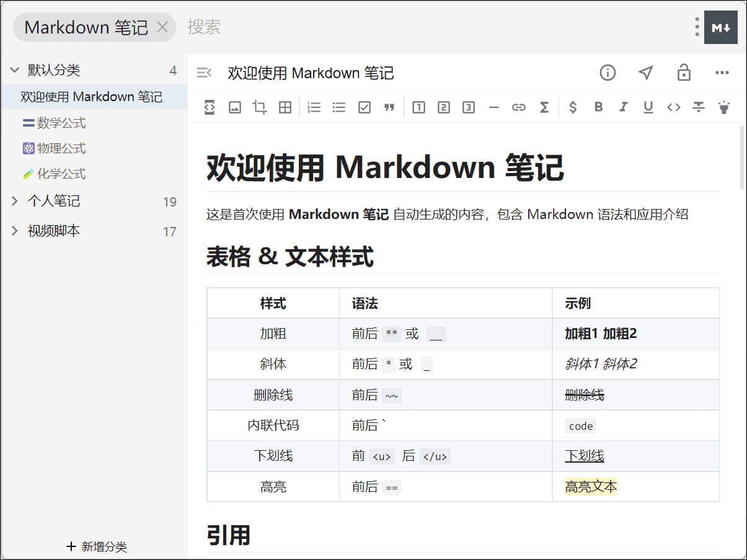
Task: Insert a numbered list
Action: [314, 107]
